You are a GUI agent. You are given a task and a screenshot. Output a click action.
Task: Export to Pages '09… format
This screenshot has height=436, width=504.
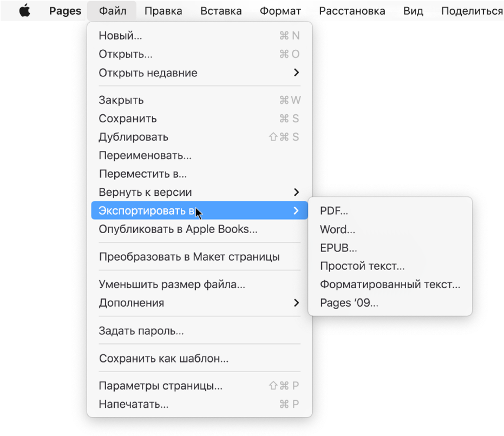[x=349, y=303]
